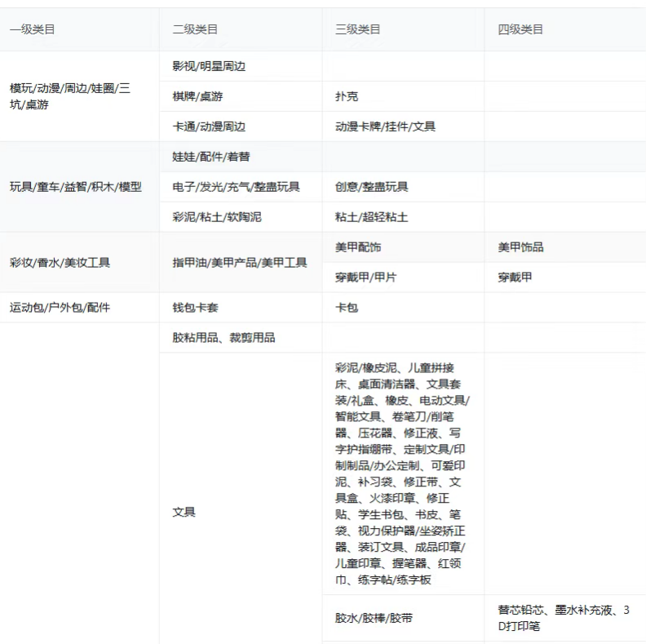646x644 pixels.
Task: Click 电子/发光/充气/整蛊玩具 cell
Action: click(x=236, y=187)
